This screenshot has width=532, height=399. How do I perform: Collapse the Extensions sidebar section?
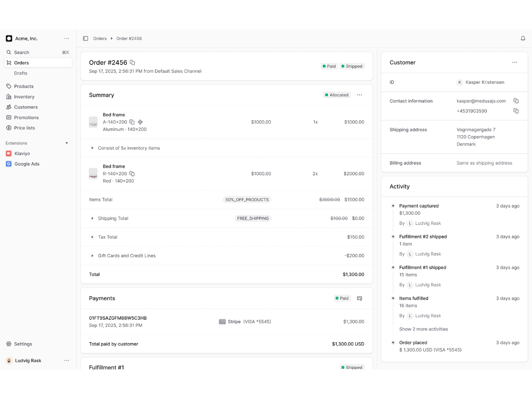pyautogui.click(x=67, y=143)
